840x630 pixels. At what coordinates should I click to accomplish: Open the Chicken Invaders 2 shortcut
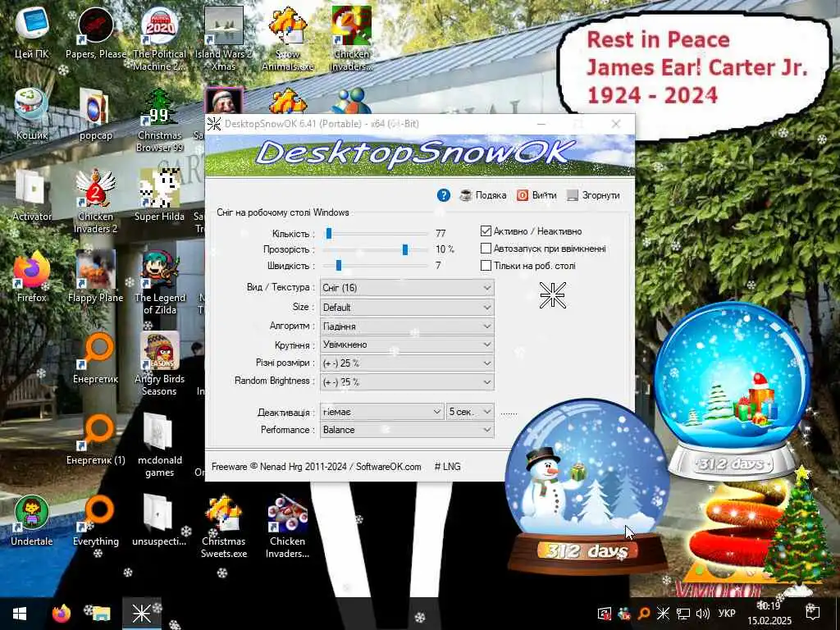pyautogui.click(x=96, y=202)
